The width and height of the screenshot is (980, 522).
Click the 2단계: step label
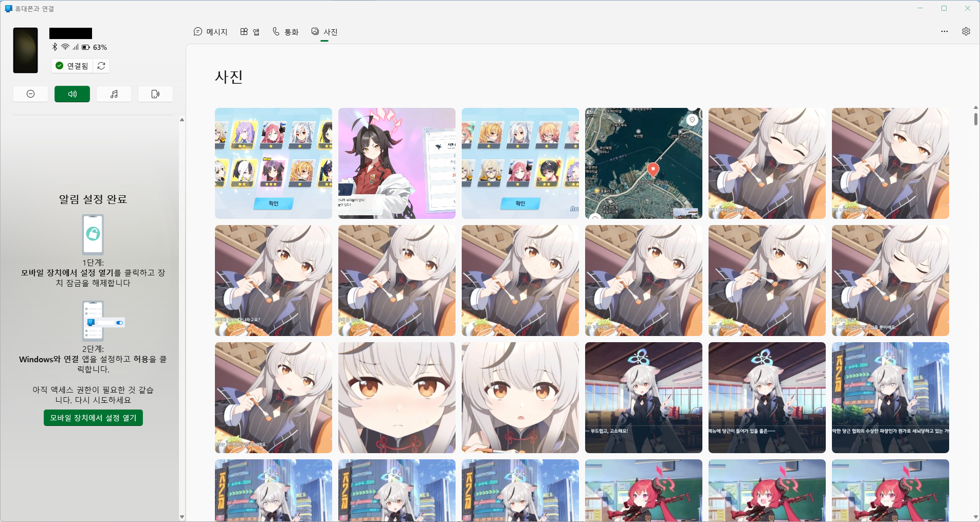coord(93,349)
